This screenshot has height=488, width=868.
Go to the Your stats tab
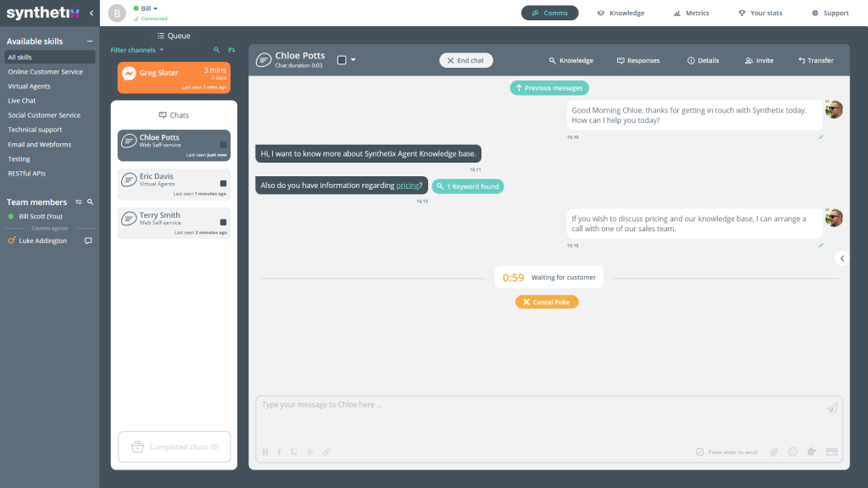point(760,13)
